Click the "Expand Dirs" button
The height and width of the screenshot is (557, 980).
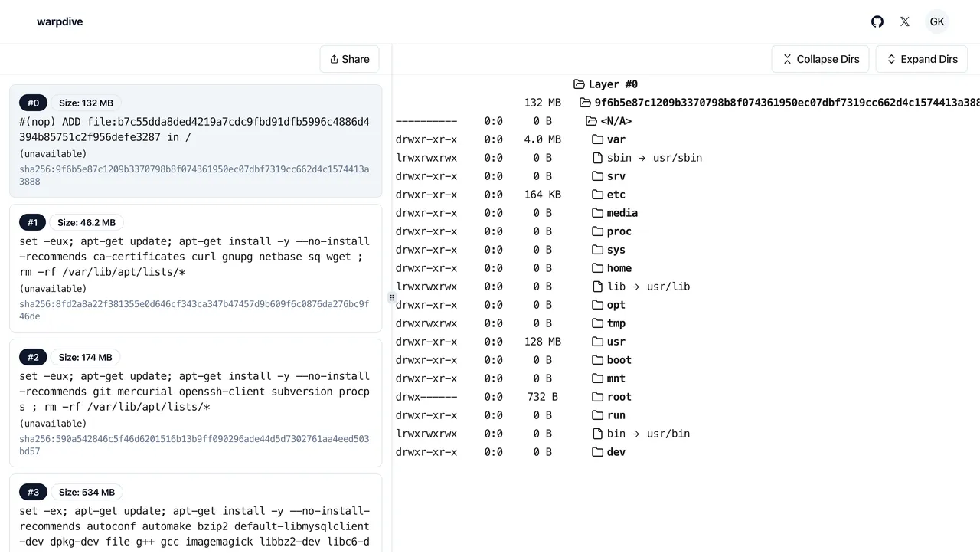pyautogui.click(x=922, y=59)
